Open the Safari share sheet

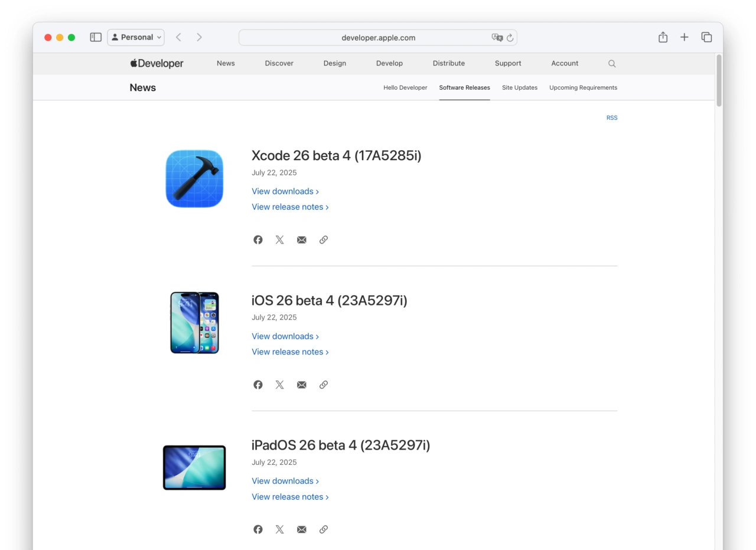click(663, 37)
